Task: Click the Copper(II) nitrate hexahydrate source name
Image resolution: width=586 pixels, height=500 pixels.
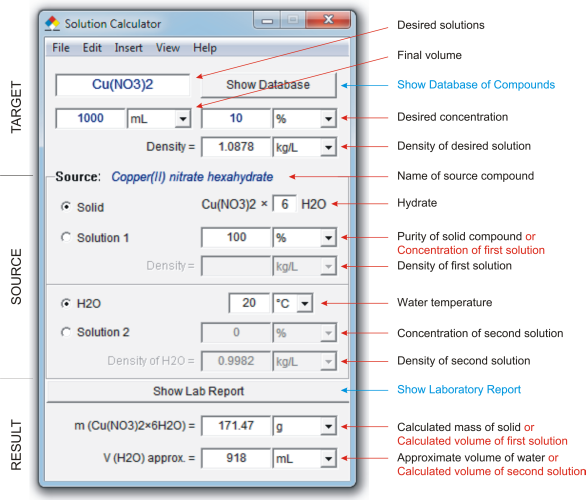Action: click(192, 177)
